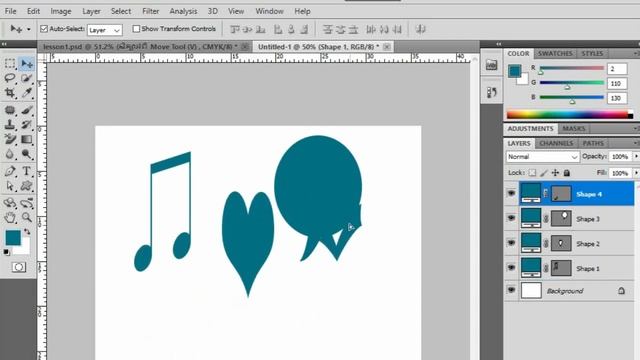
Task: Select the History Brush tool
Action: coord(27,124)
